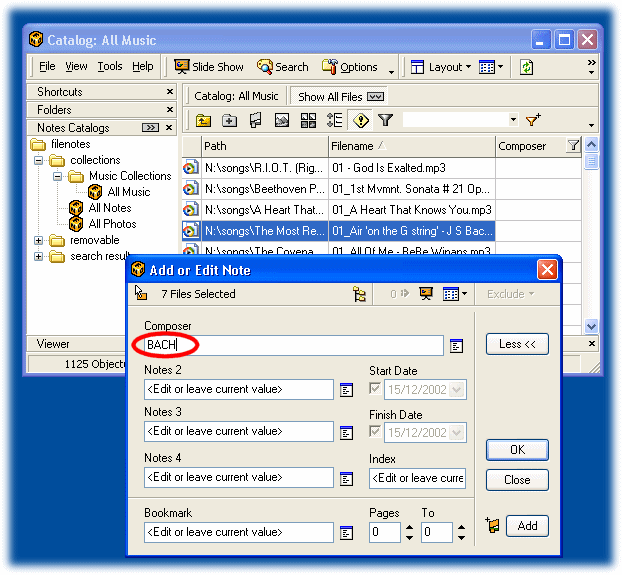Toggle the Start Date checkbox
This screenshot has height=575, width=622.
pyautogui.click(x=376, y=389)
